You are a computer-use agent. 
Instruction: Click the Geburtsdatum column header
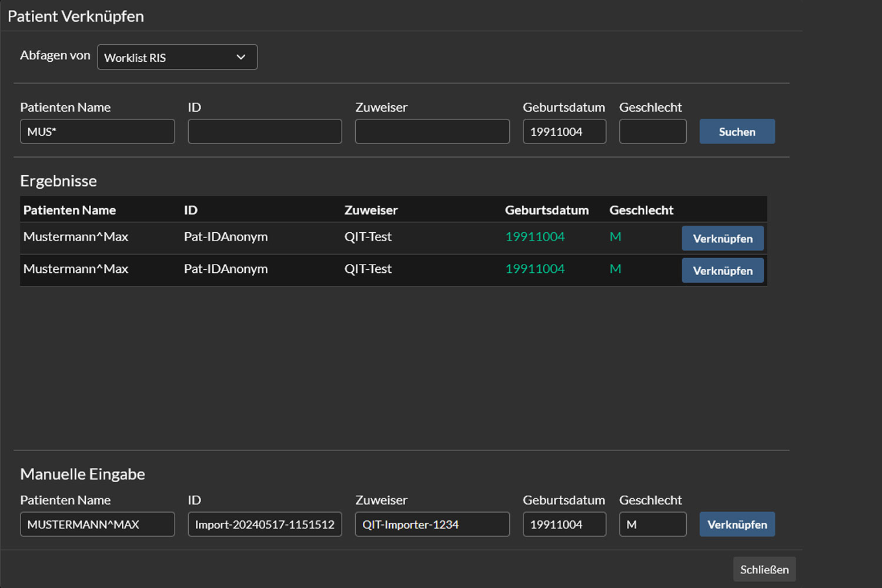547,209
